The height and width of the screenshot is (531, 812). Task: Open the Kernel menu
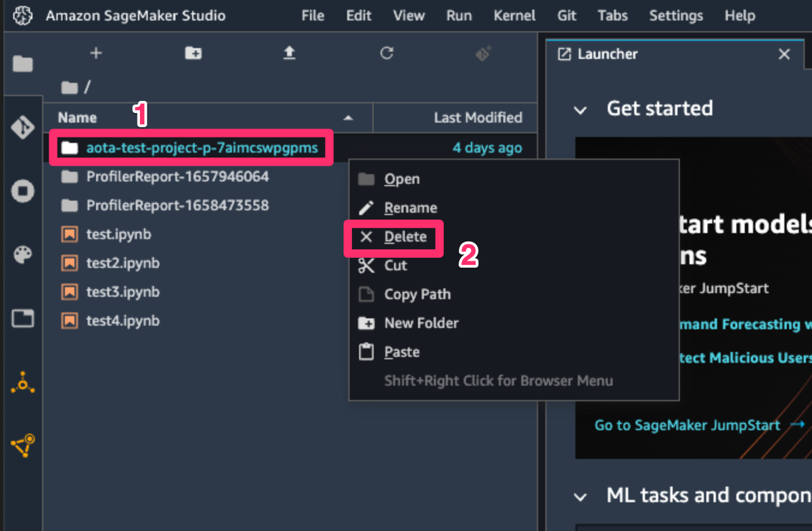pos(514,15)
